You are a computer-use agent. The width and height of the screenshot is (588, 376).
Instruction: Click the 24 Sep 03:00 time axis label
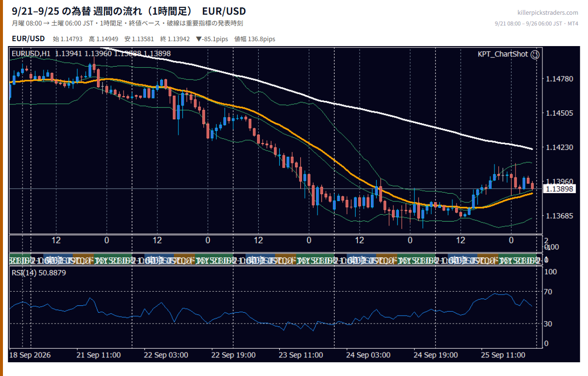pos(368,354)
